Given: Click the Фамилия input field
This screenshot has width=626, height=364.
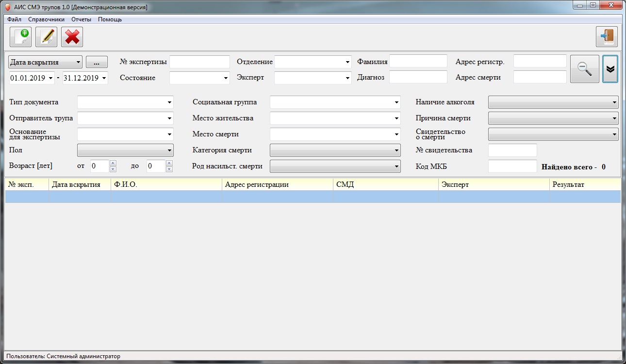Looking at the screenshot, I should (x=418, y=61).
